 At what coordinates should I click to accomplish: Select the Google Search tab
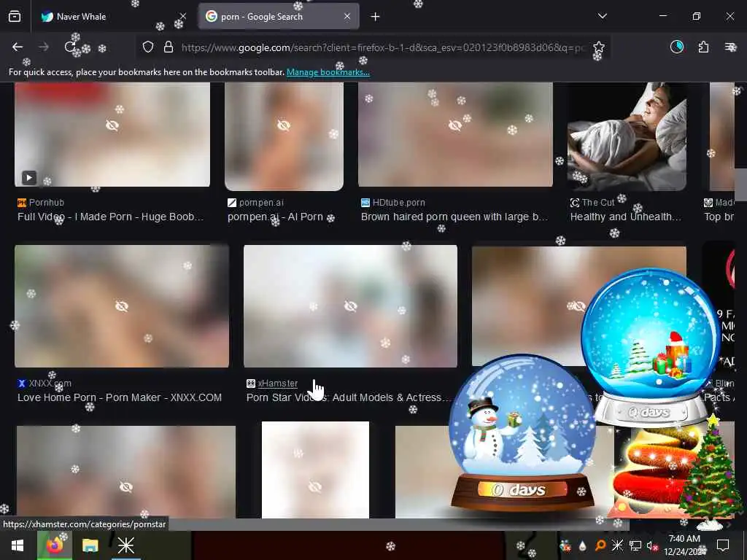[279, 17]
